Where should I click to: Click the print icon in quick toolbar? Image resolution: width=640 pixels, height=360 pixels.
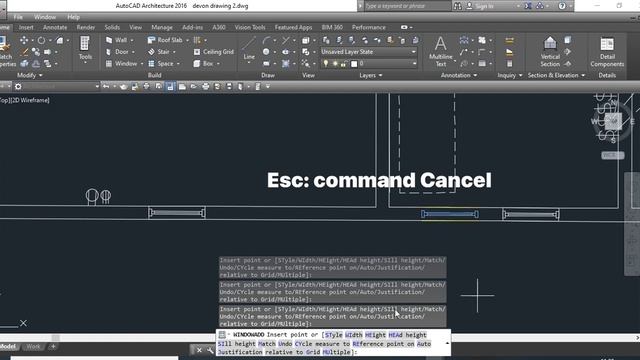[x=206, y=87]
